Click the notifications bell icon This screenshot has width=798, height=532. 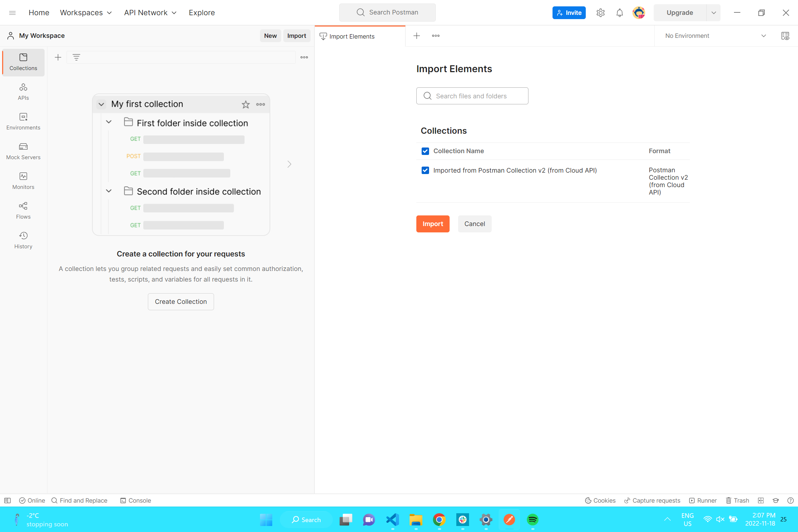[619, 13]
